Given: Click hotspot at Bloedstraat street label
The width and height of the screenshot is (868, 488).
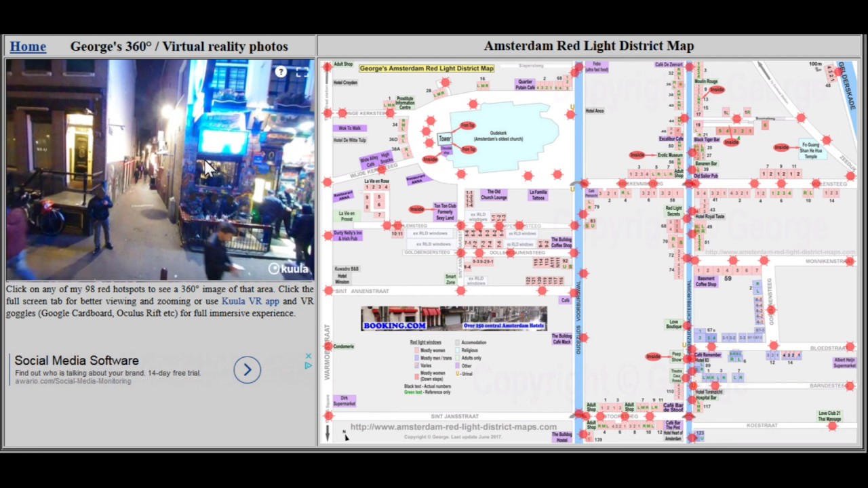Looking at the screenshot, I should (850, 347).
